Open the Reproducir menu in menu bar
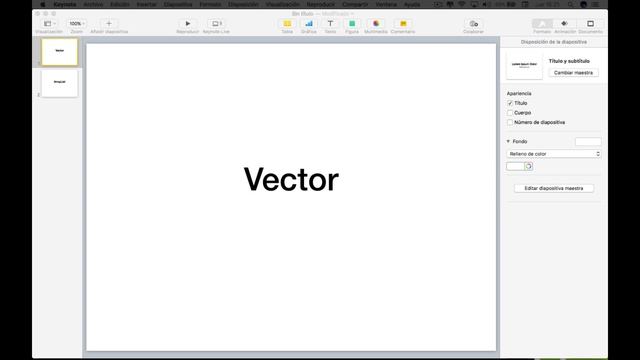The image size is (640, 360). (320, 4)
